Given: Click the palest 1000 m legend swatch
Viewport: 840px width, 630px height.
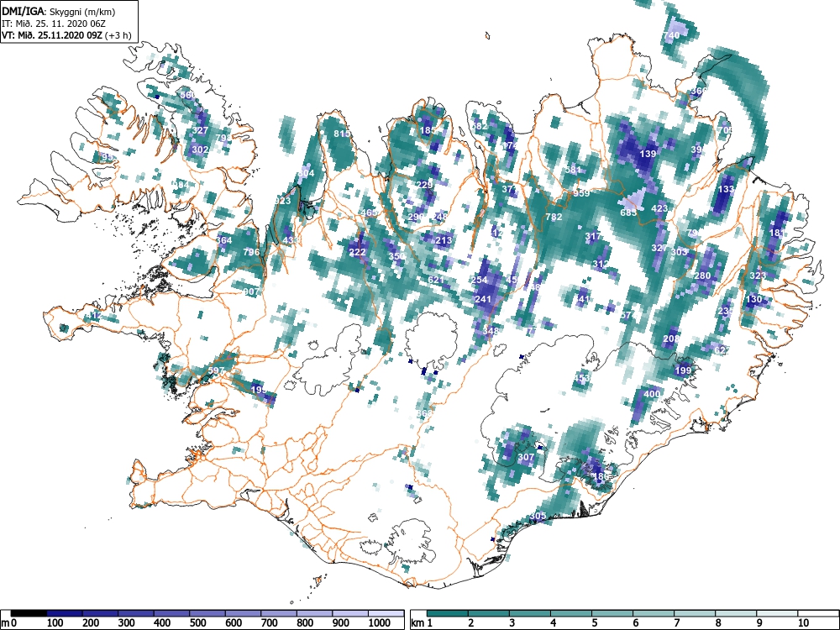Looking at the screenshot, I should 386,613.
